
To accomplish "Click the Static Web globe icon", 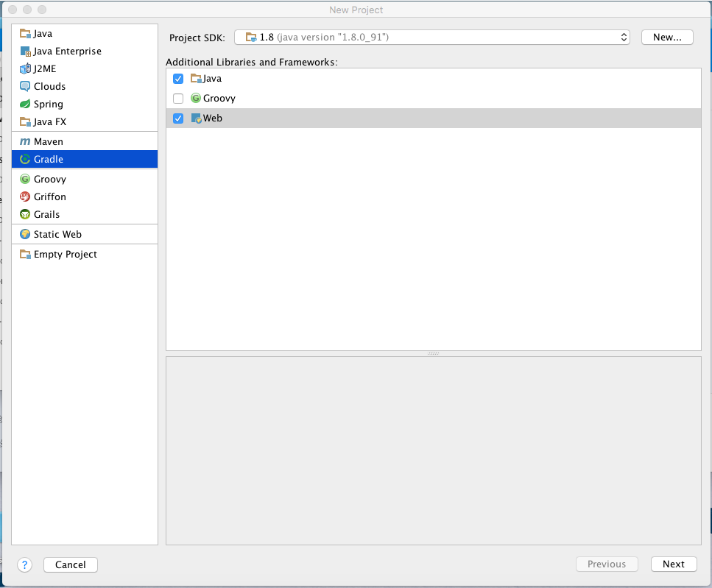I will (25, 235).
